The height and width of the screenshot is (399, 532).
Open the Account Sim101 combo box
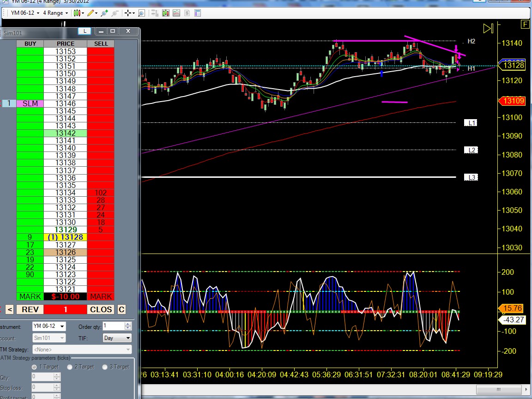[x=49, y=338]
